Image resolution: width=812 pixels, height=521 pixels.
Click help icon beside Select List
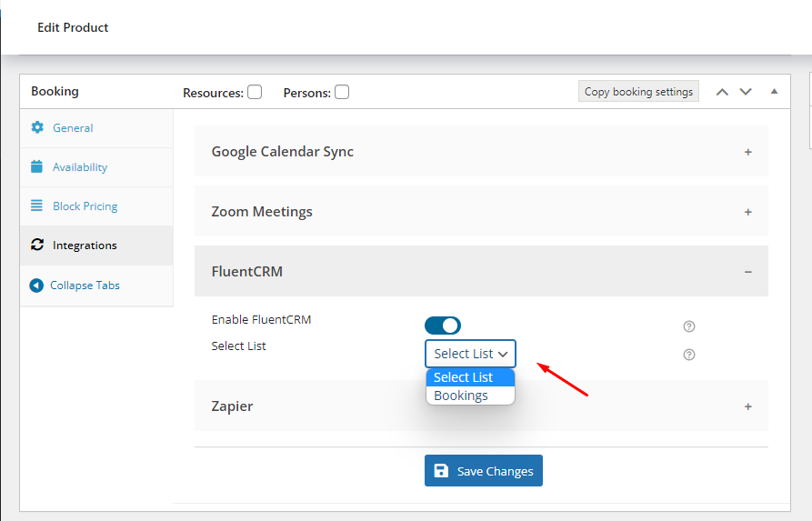(x=688, y=355)
